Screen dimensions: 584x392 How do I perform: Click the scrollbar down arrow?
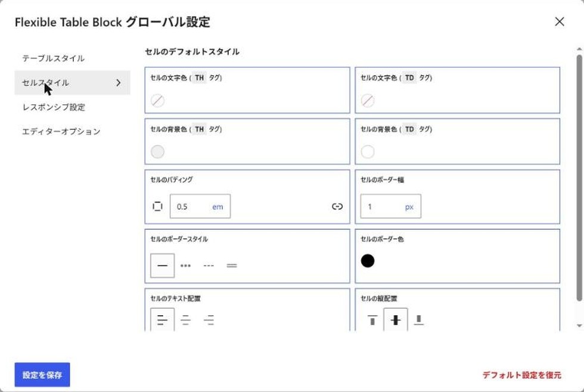pos(579,326)
